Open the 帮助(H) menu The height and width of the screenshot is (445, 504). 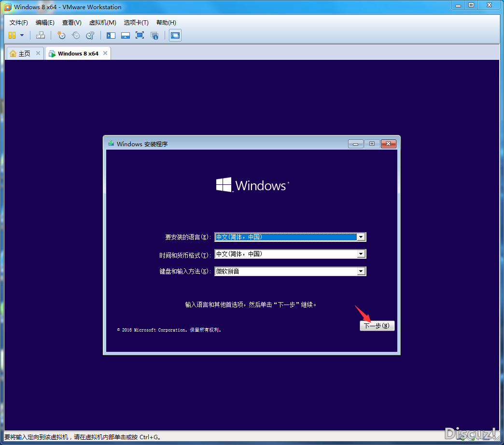tap(166, 23)
